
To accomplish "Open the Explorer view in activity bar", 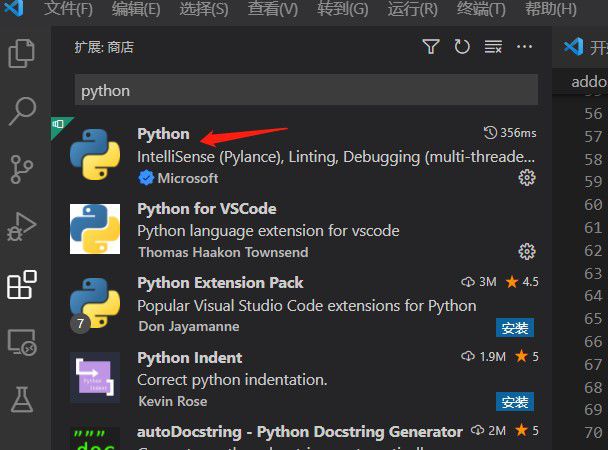I will [x=22, y=53].
